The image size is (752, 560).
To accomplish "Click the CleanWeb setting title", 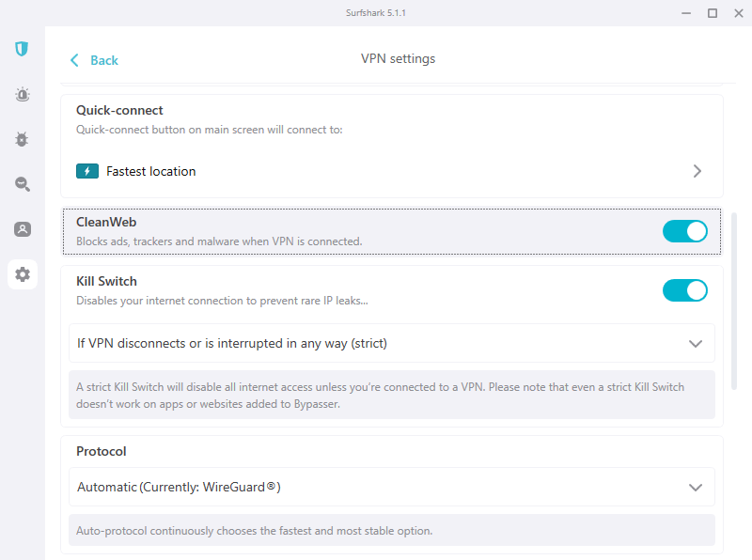I will (106, 223).
